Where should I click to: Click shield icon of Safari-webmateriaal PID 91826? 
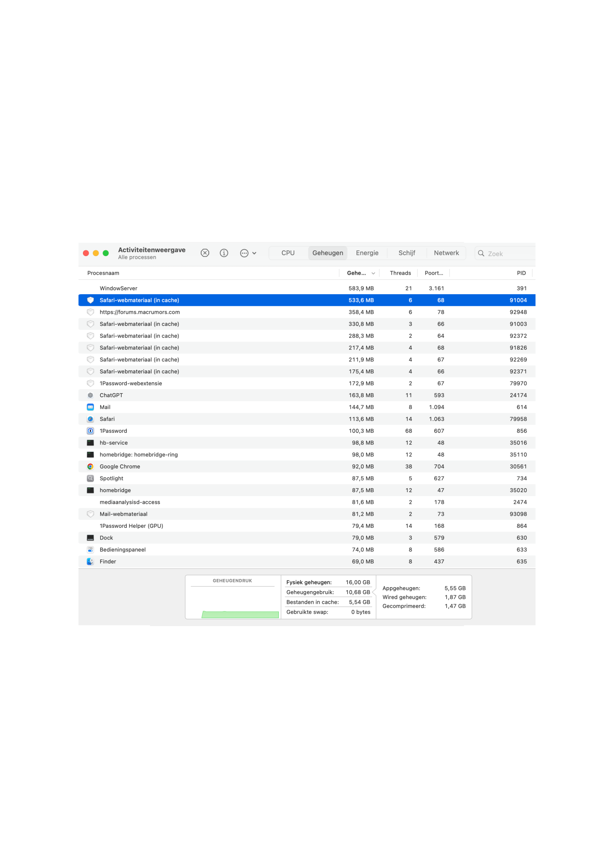coord(90,348)
